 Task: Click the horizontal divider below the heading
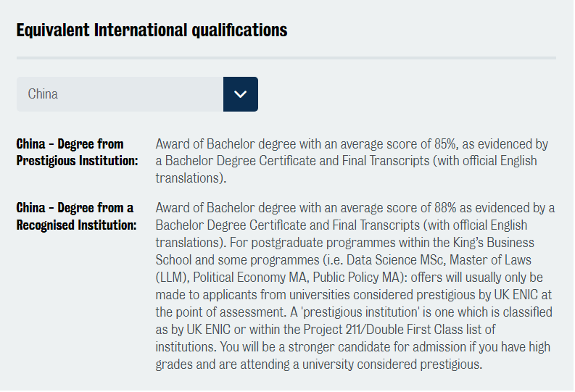[x=286, y=57]
